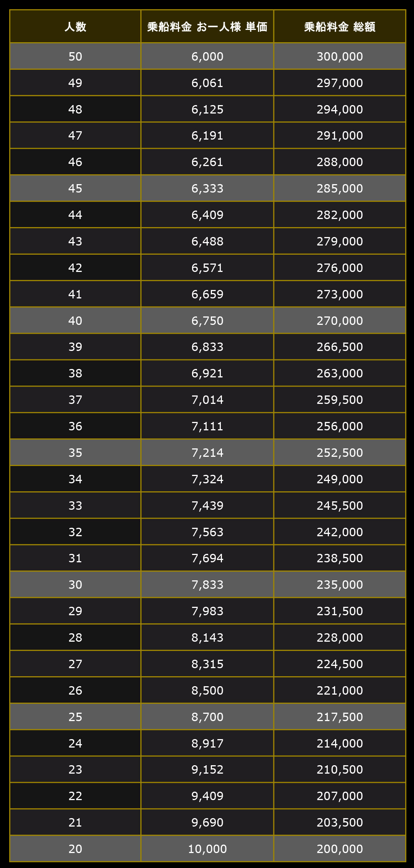414x868 pixels.
Task: Click the 221,000 total cell
Action: pos(340,690)
